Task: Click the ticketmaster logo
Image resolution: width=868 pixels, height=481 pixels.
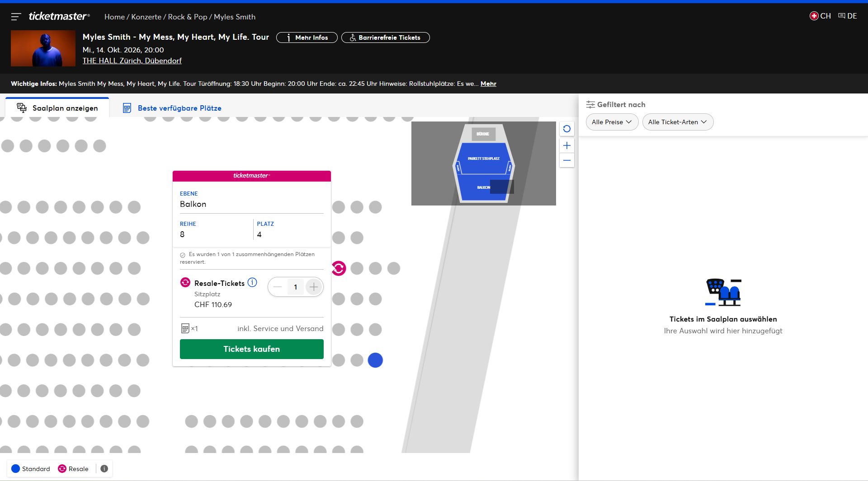Action: (x=59, y=16)
